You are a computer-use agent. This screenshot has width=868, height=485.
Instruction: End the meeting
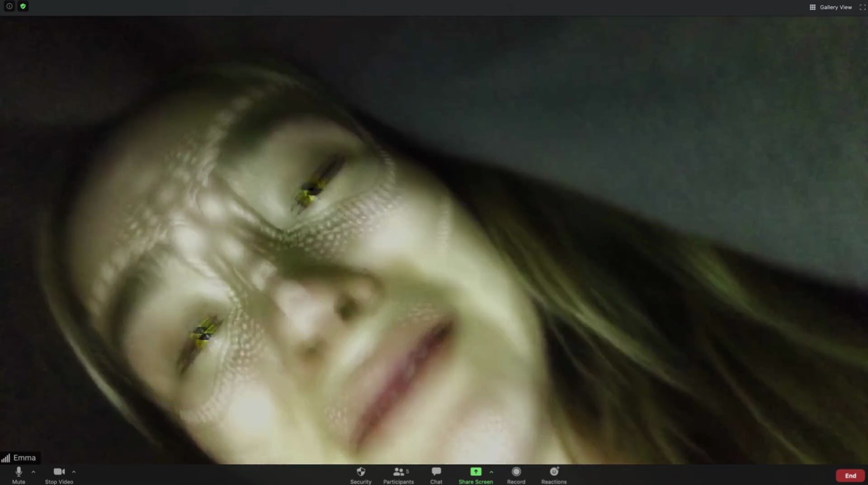(850, 475)
